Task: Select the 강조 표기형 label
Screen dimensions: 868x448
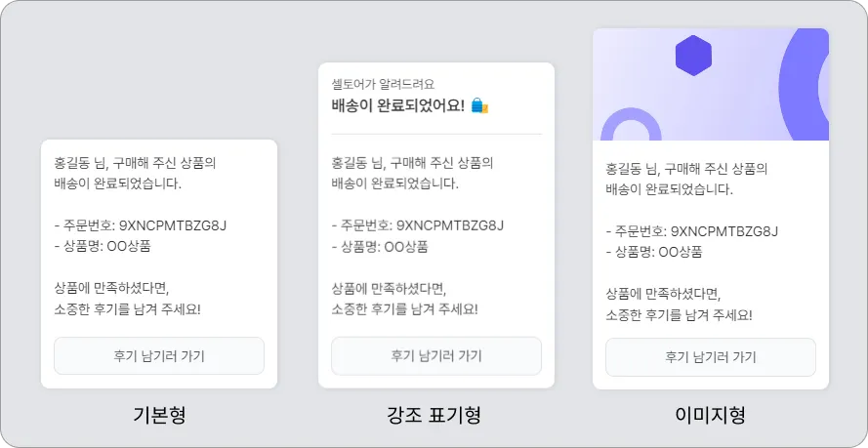Action: click(x=435, y=416)
